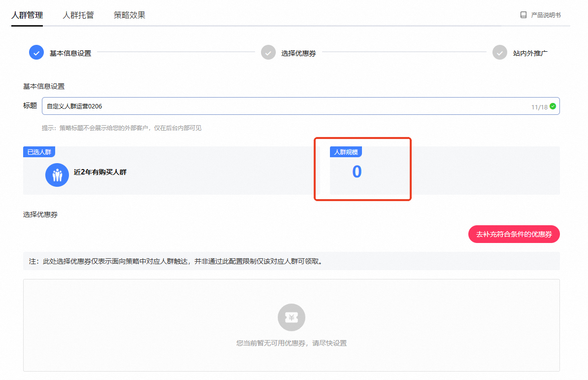Click the 去补充符合条件的优惠券 button
The width and height of the screenshot is (588, 380).
tap(514, 234)
